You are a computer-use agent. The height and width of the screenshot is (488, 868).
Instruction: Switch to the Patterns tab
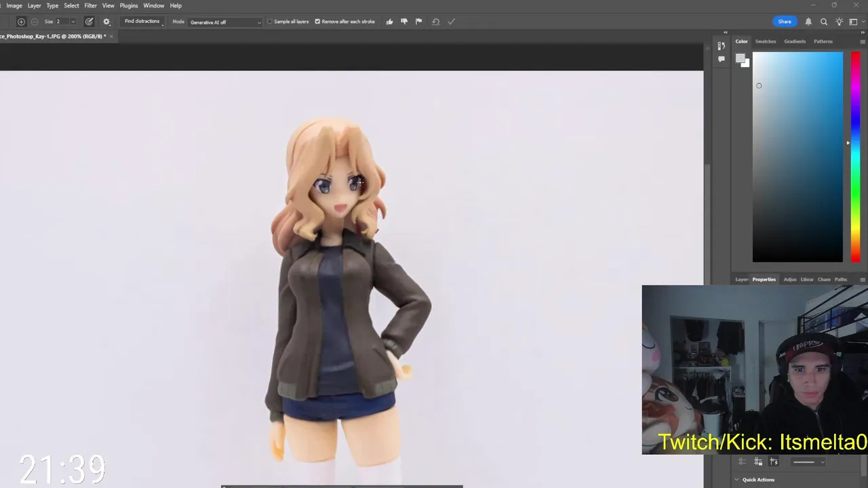coord(823,41)
